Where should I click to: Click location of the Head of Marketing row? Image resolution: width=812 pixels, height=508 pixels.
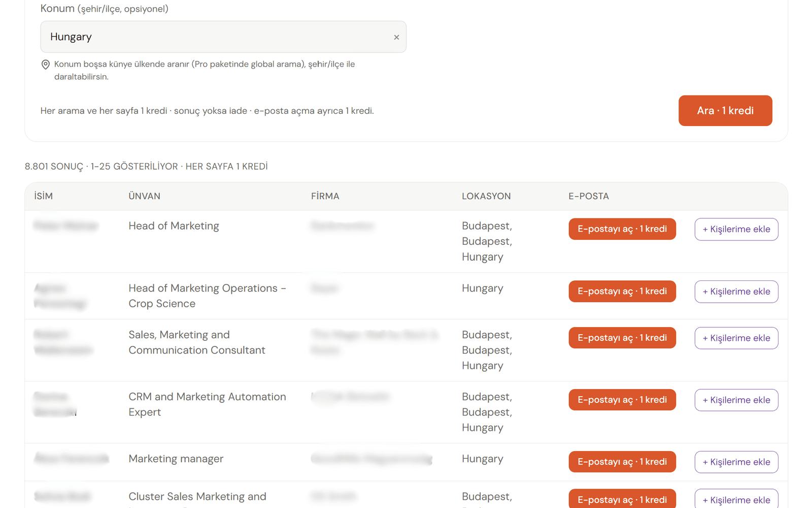(487, 241)
